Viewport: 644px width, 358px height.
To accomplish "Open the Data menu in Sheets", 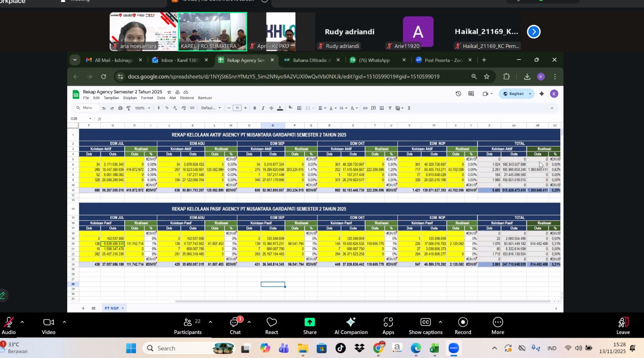I will point(161,98).
